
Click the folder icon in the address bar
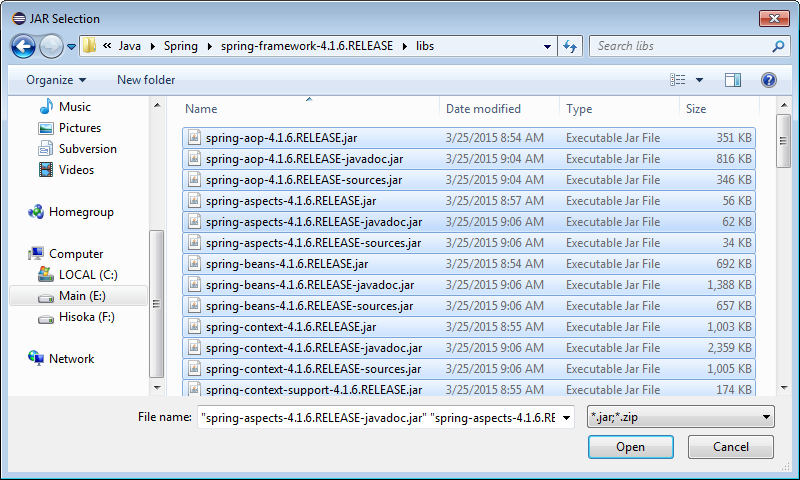click(x=89, y=45)
